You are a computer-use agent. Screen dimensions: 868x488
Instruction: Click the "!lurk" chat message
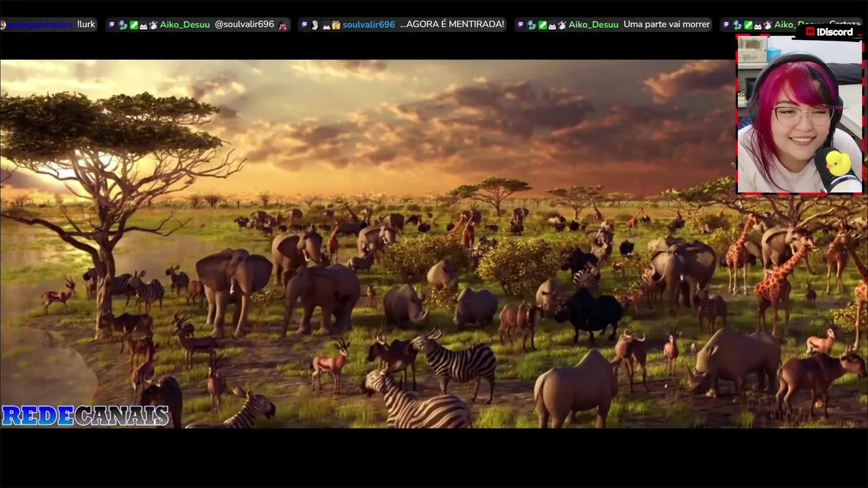click(86, 24)
